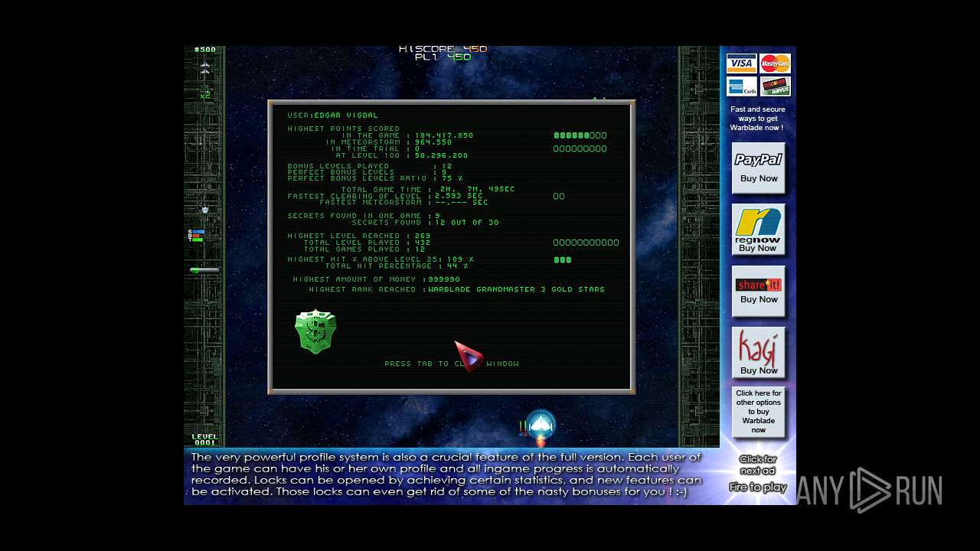
Task: Click the green dollar money badge
Action: click(x=315, y=331)
